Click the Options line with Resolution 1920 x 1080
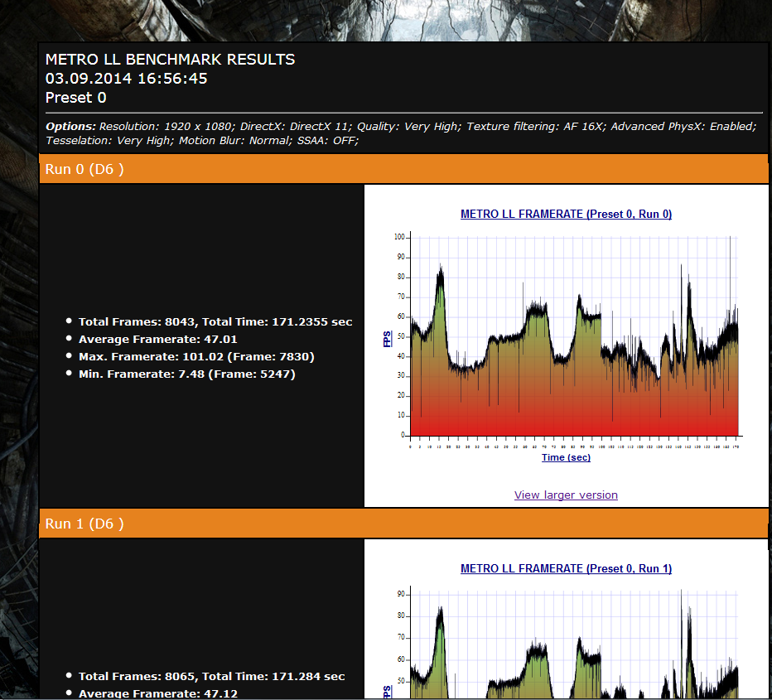Viewport: 772px width, 700px height. pyautogui.click(x=401, y=127)
